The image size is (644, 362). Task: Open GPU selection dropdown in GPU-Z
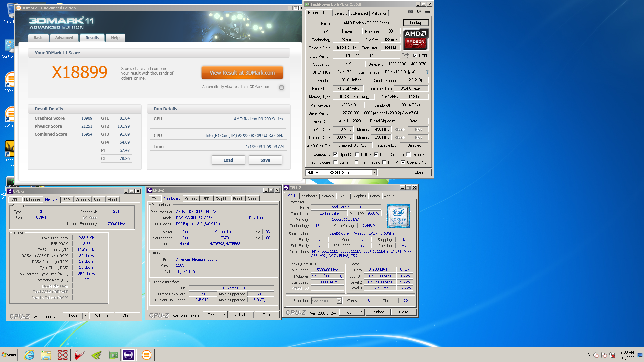374,172
